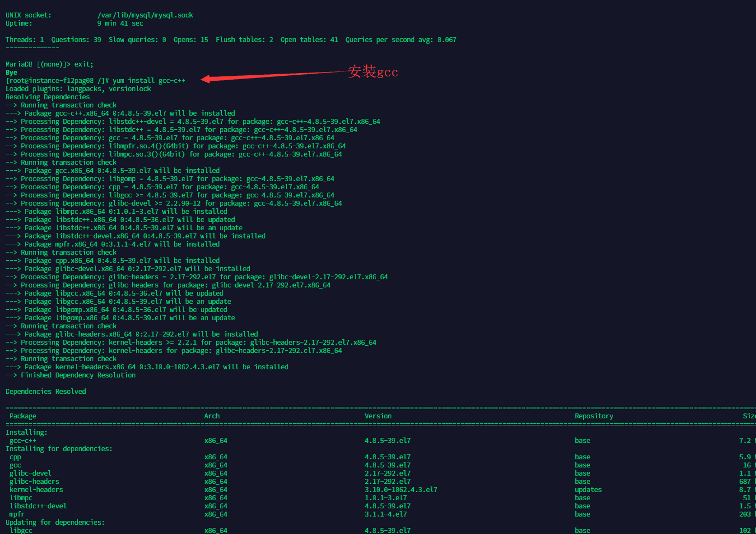Screen dimensions: 756x534
Task: Click the 'base' repository label beside gcc
Action: [582, 465]
